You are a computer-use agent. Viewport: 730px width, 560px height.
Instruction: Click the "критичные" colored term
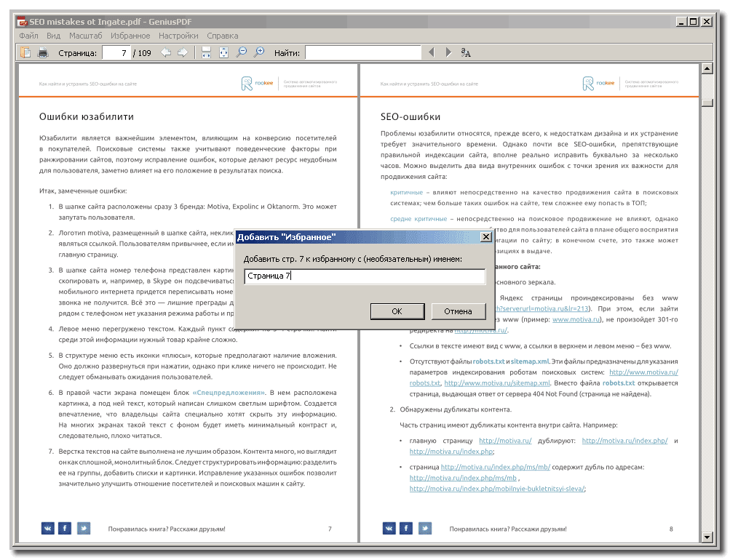coord(406,193)
